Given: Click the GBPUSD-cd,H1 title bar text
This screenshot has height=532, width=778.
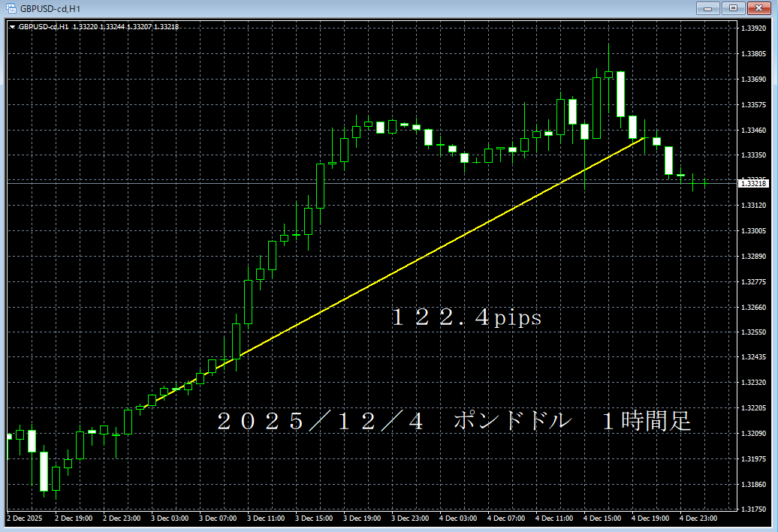Looking at the screenshot, I should coord(51,8).
